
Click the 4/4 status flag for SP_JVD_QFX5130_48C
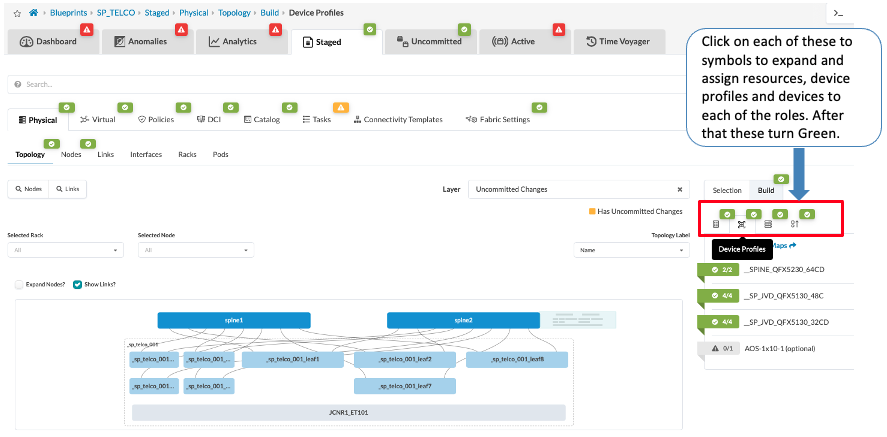pyautogui.click(x=718, y=296)
